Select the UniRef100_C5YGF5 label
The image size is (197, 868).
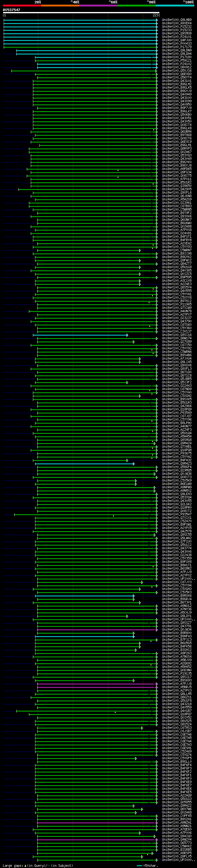(177, 758)
